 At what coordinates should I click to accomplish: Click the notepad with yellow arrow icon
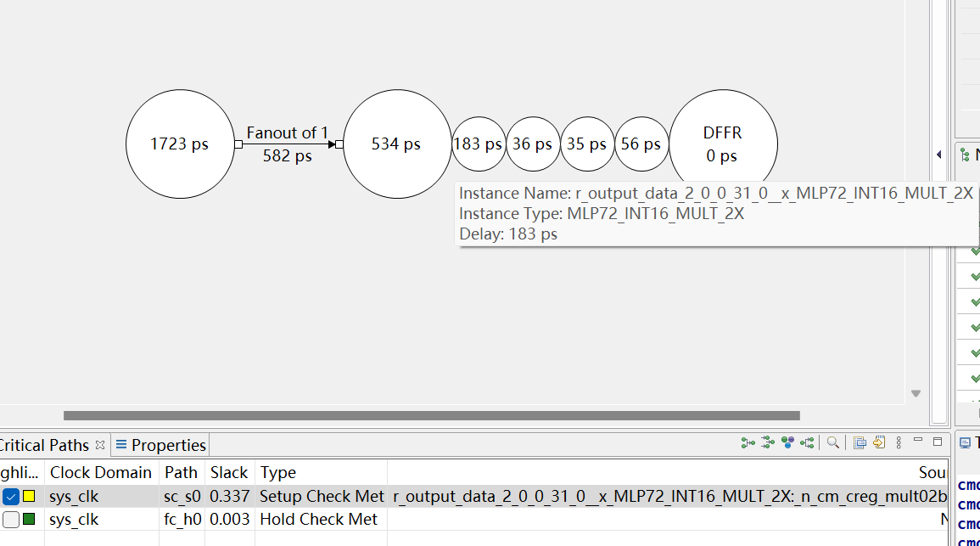tap(879, 442)
